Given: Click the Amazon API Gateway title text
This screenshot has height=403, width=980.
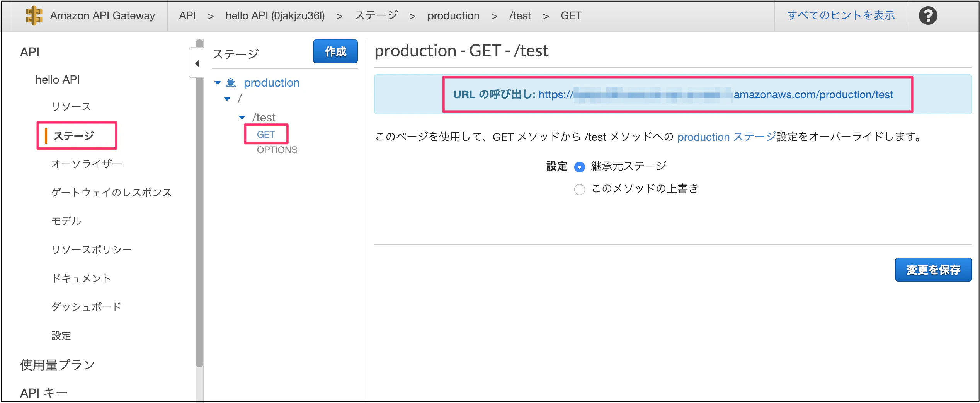Looking at the screenshot, I should (x=102, y=15).
